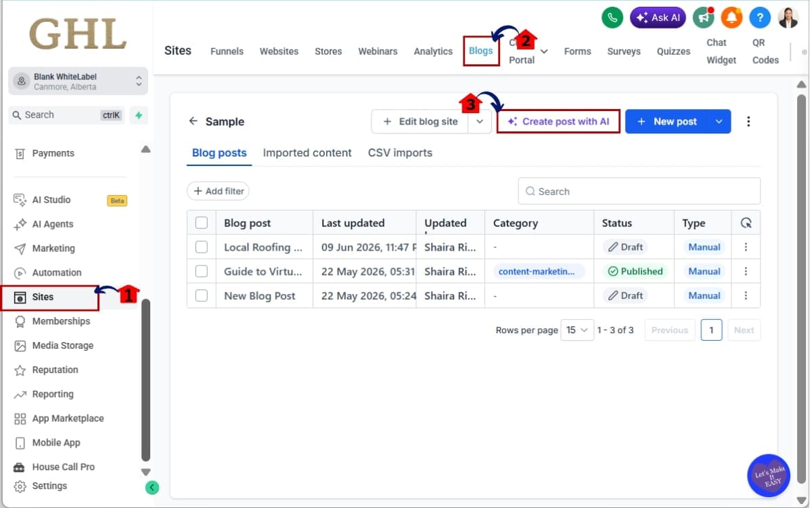Open Mobile App in the sidebar
The height and width of the screenshot is (508, 812).
(x=56, y=443)
